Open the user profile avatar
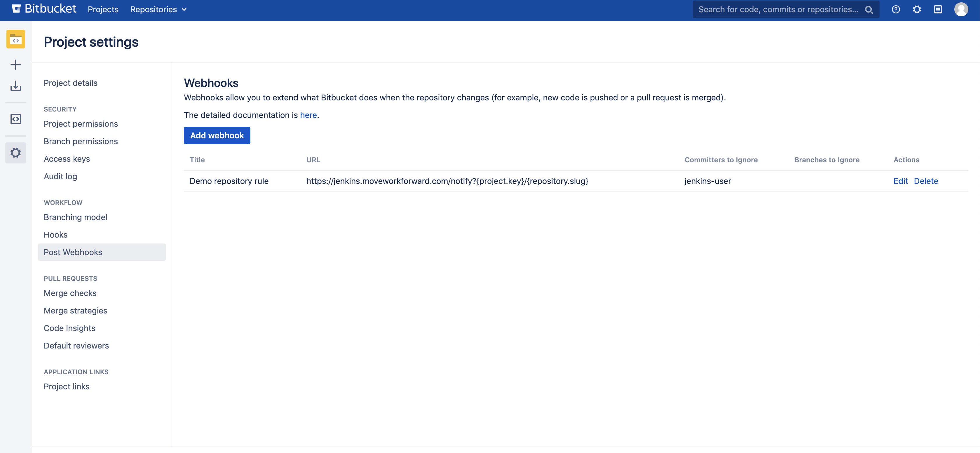The width and height of the screenshot is (980, 453). (x=961, y=10)
